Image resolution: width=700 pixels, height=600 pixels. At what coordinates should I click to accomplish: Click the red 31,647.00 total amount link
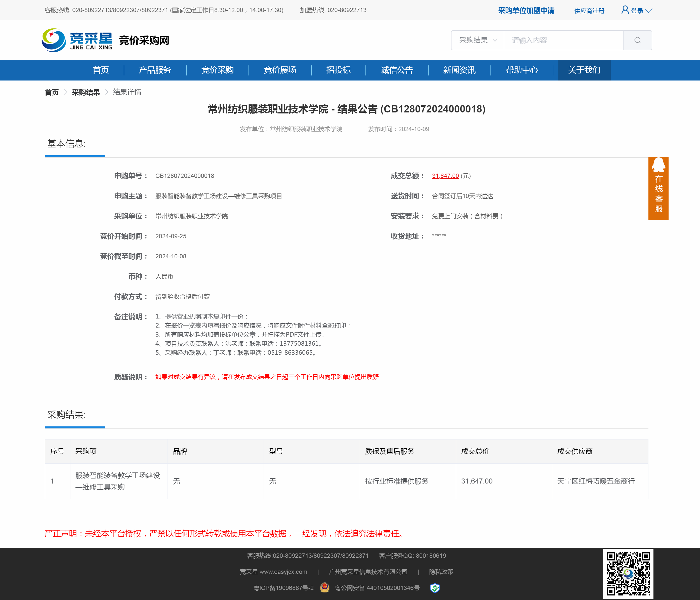pos(445,176)
